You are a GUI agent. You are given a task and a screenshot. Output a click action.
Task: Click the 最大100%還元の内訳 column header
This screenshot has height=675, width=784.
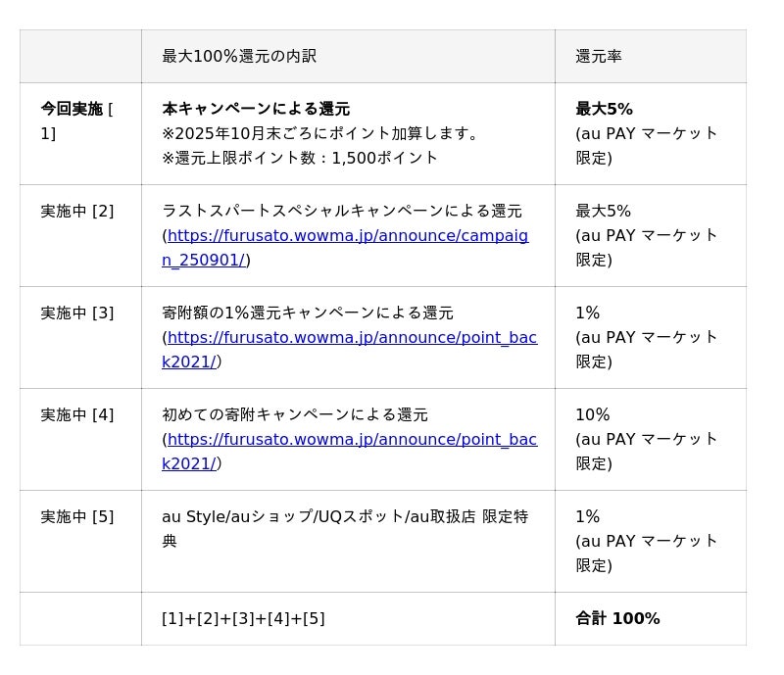[x=239, y=57]
